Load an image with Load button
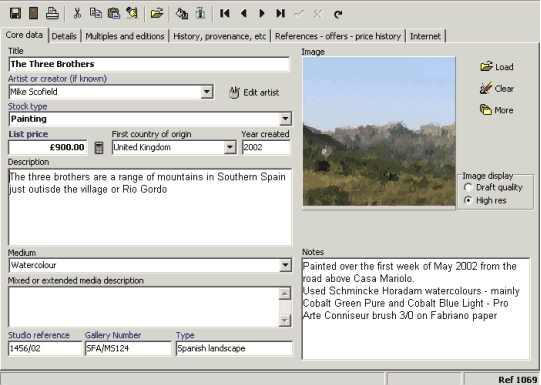The height and width of the screenshot is (385, 541). [x=497, y=67]
